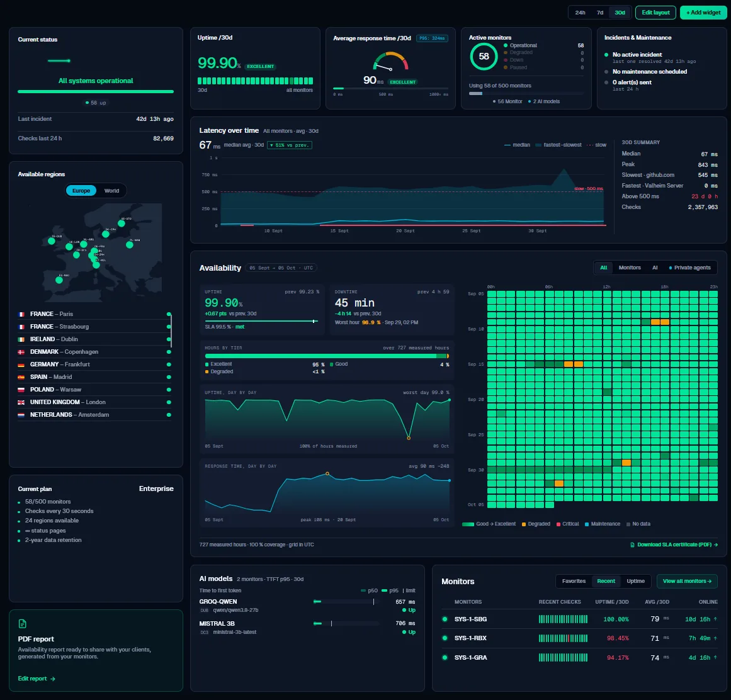Click the P95: 324ms badge
This screenshot has width=731, height=700.
[x=432, y=38]
